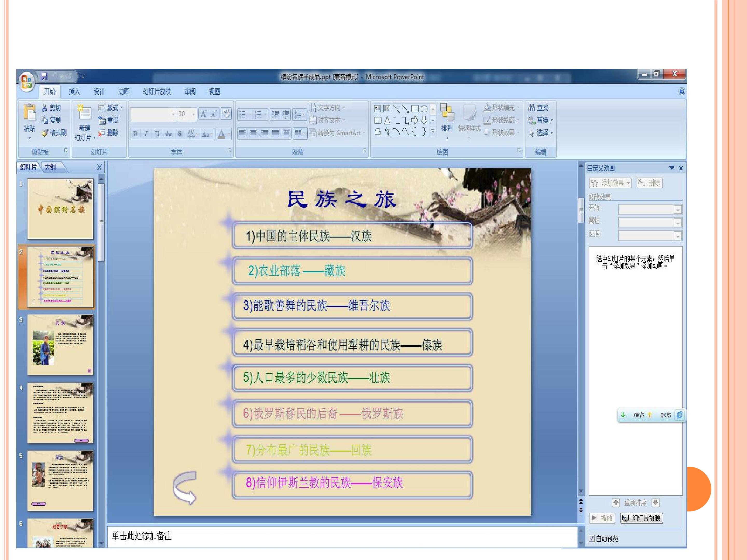
Task: Click the New Slide (新建幻灯片) icon
Action: coord(84,112)
